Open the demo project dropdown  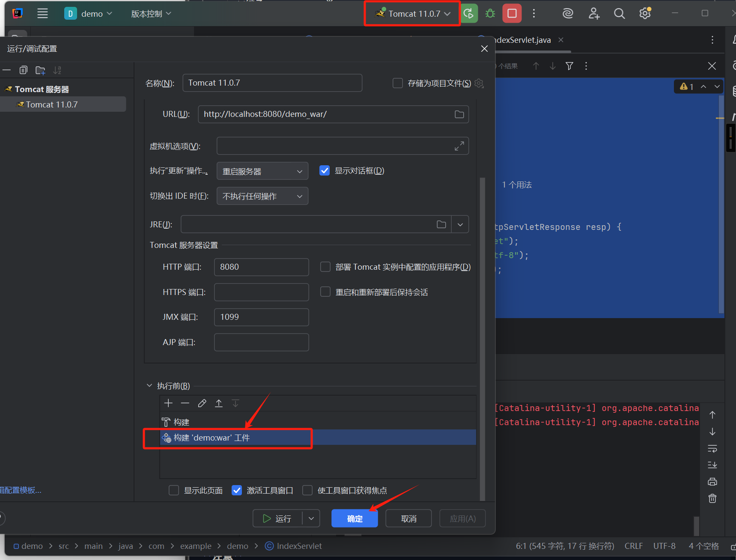click(89, 14)
